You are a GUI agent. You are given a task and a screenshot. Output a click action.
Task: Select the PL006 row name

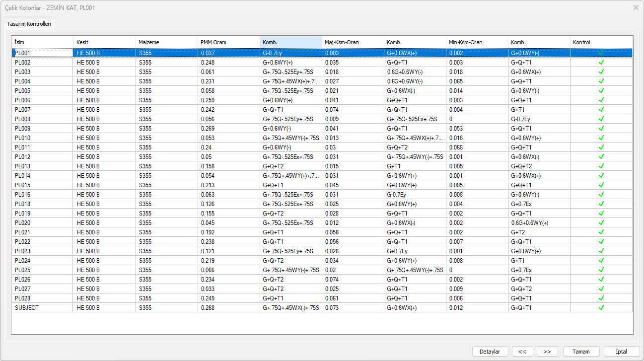[x=42, y=100]
